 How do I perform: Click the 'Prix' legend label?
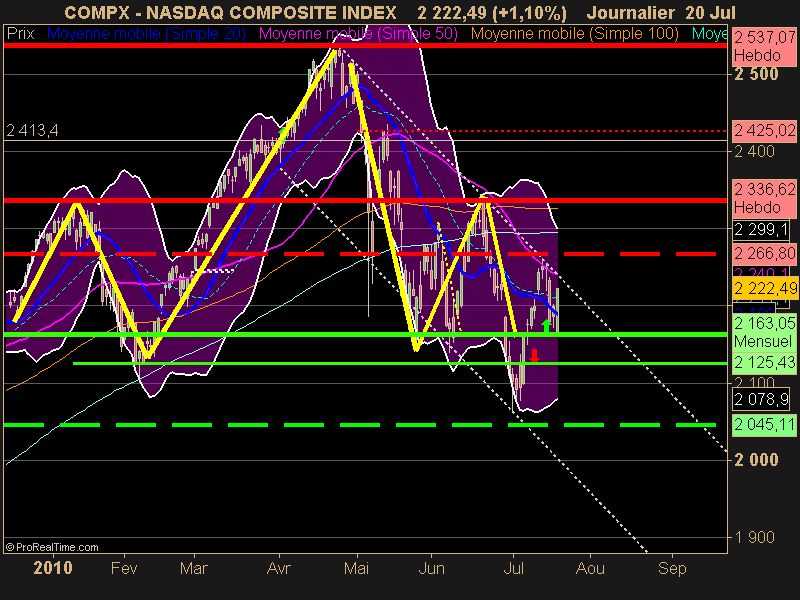coord(20,34)
